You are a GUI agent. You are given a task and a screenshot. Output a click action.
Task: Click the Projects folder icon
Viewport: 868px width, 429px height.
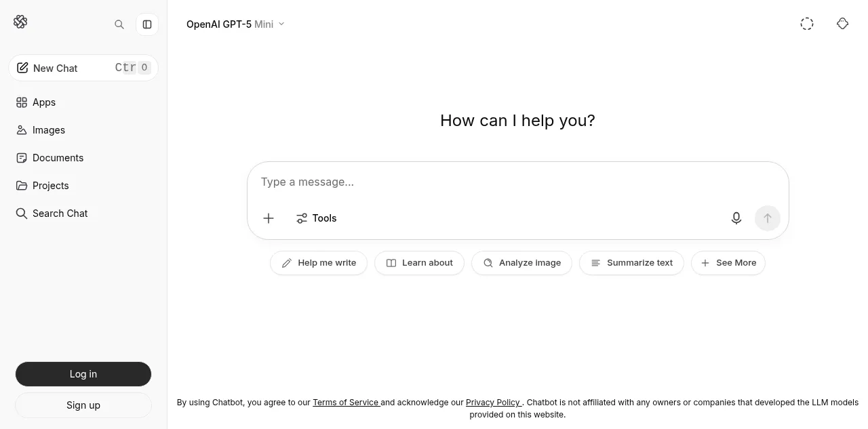click(x=22, y=186)
